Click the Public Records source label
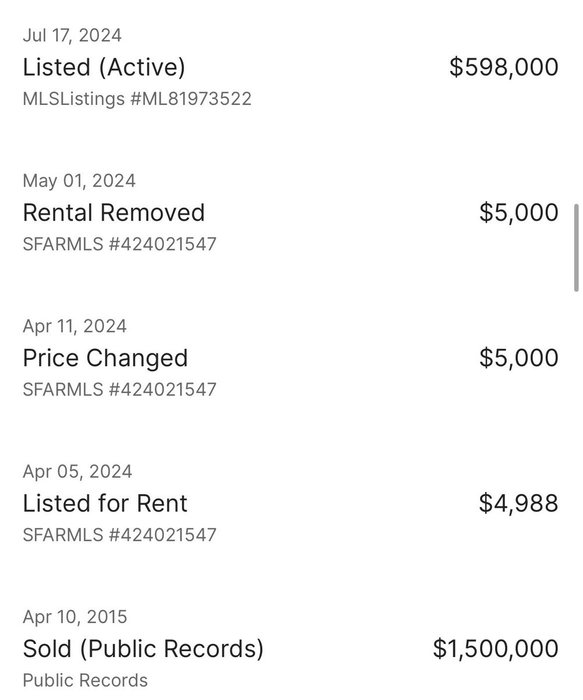 coord(85,680)
